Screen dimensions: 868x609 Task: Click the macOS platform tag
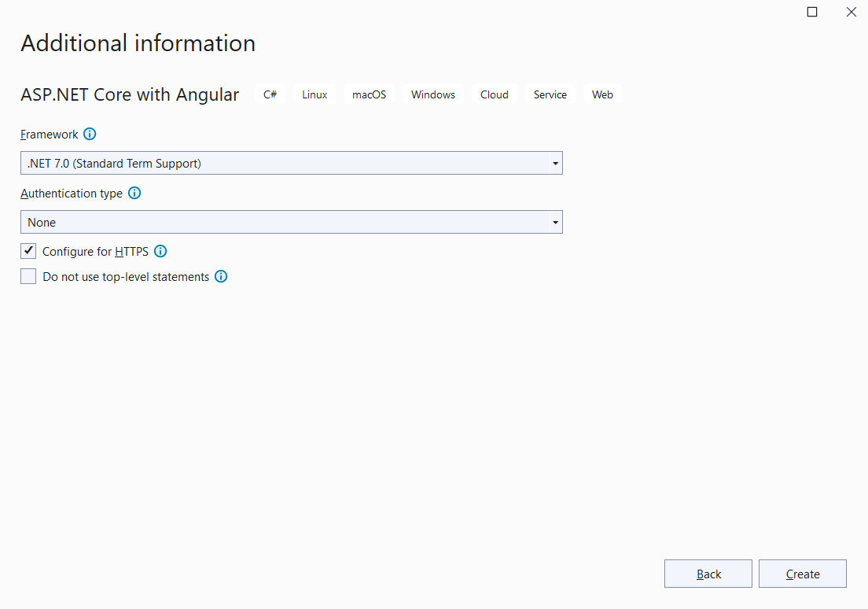coord(369,94)
